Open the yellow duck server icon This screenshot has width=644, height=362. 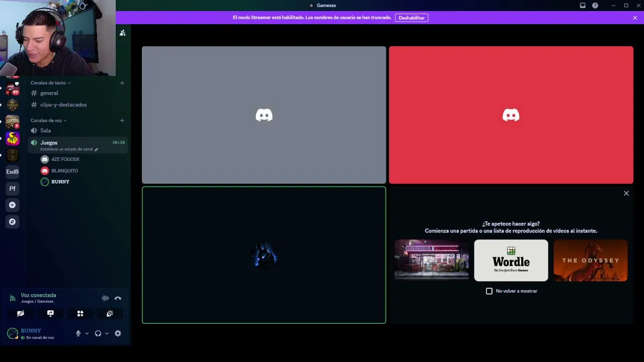pos(13,138)
